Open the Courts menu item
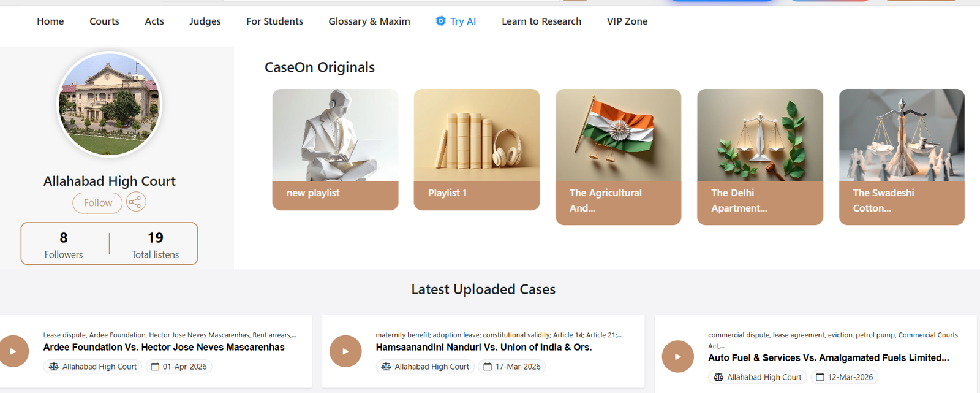The height and width of the screenshot is (393, 980). click(104, 21)
